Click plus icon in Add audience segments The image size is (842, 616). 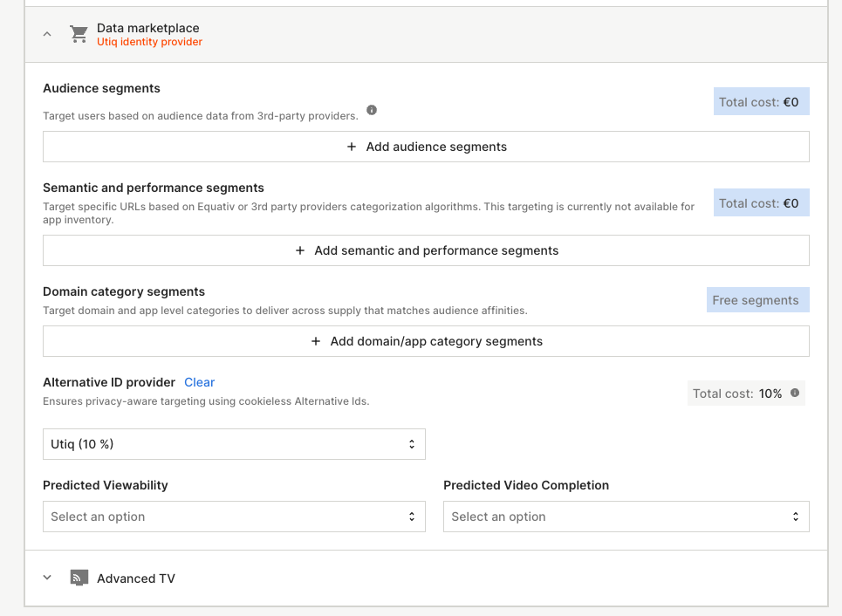pyautogui.click(x=352, y=147)
